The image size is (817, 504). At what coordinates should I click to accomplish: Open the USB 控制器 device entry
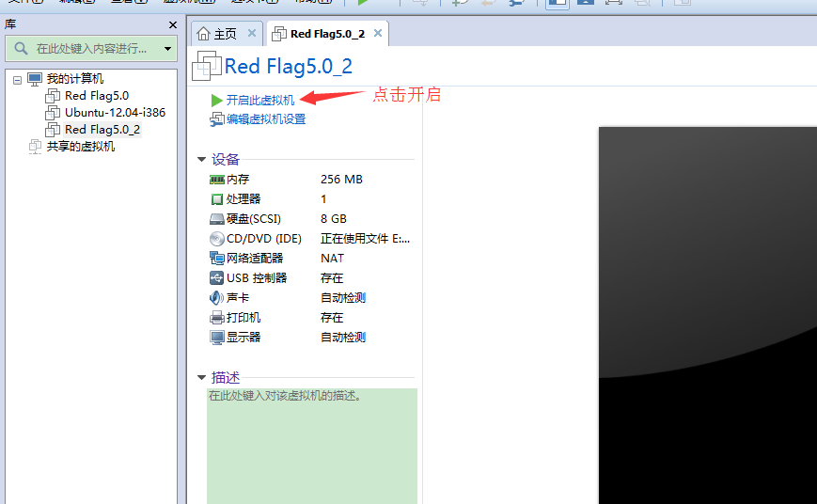coord(257,277)
